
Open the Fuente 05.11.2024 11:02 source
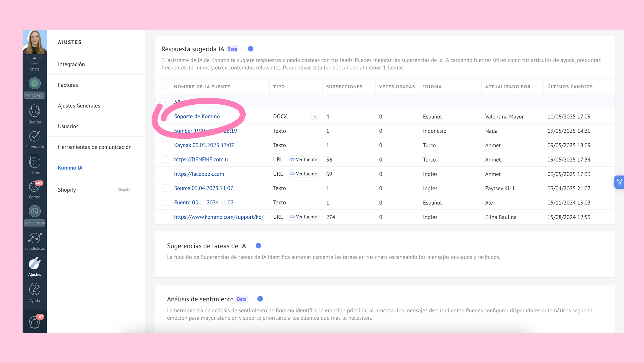204,202
